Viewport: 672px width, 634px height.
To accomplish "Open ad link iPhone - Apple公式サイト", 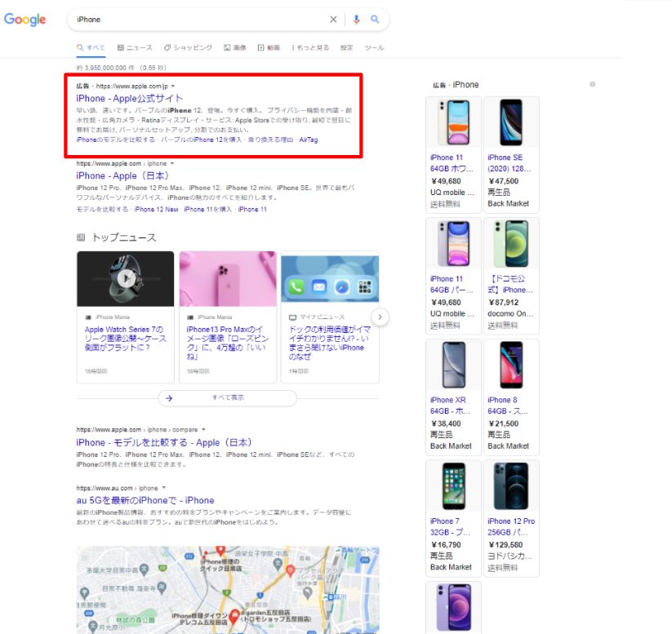I will [x=130, y=99].
